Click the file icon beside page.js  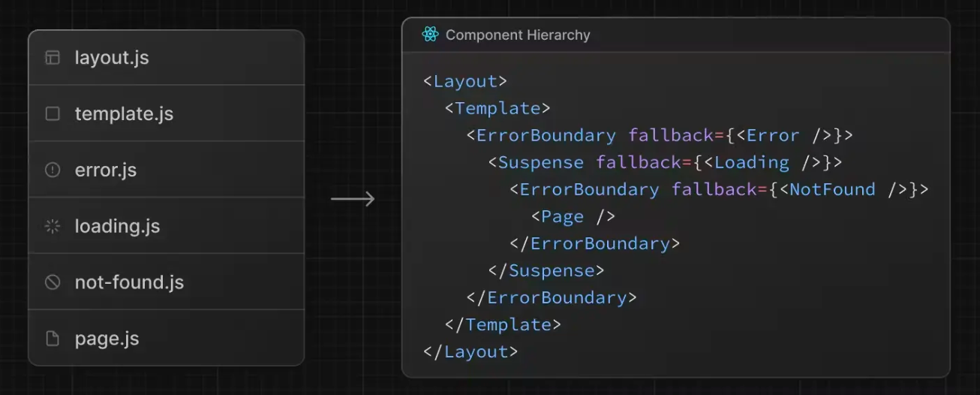[53, 339]
